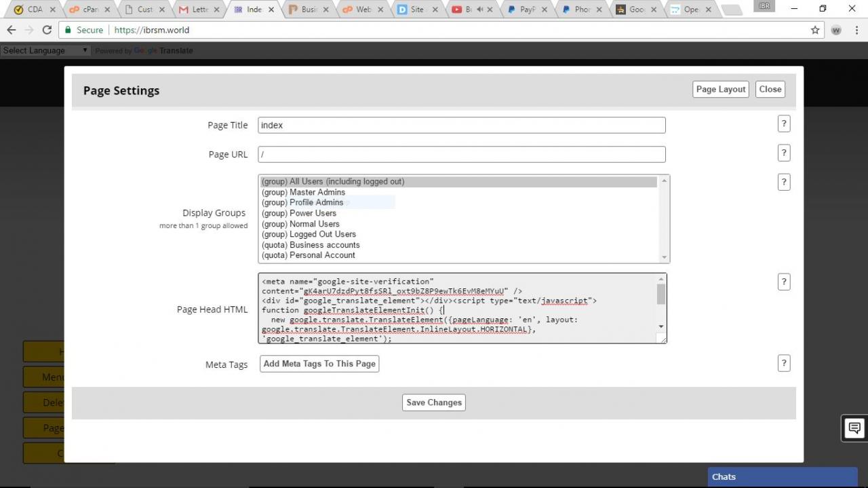This screenshot has width=868, height=488.
Task: Open the Select Language dropdown
Action: [45, 50]
